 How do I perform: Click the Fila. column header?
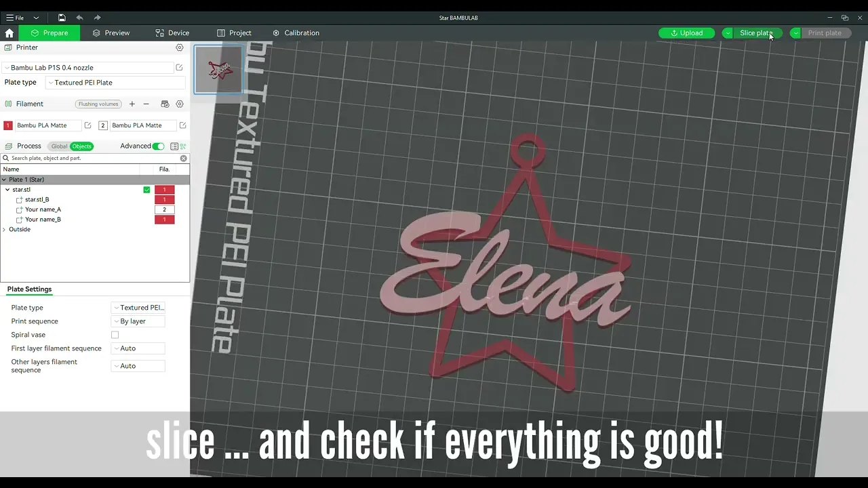pos(164,169)
